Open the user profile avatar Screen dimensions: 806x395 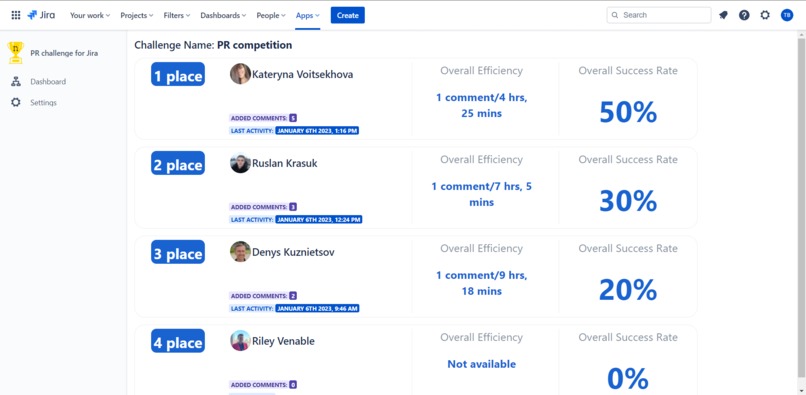[787, 15]
